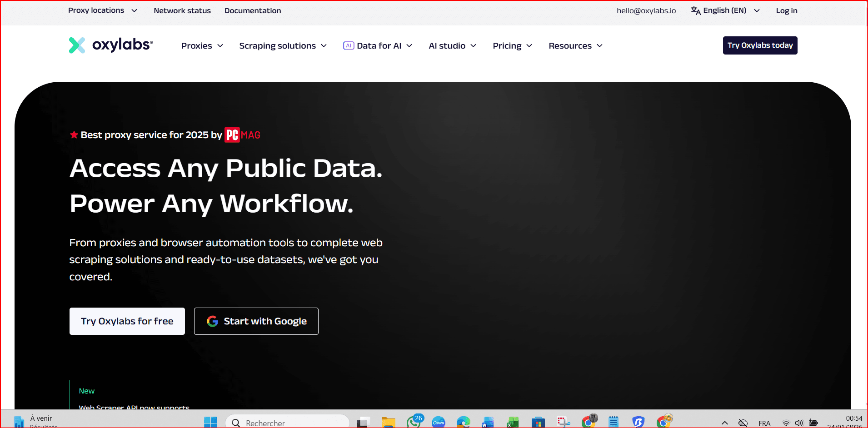
Task: Open Canva from the taskbar
Action: click(439, 423)
